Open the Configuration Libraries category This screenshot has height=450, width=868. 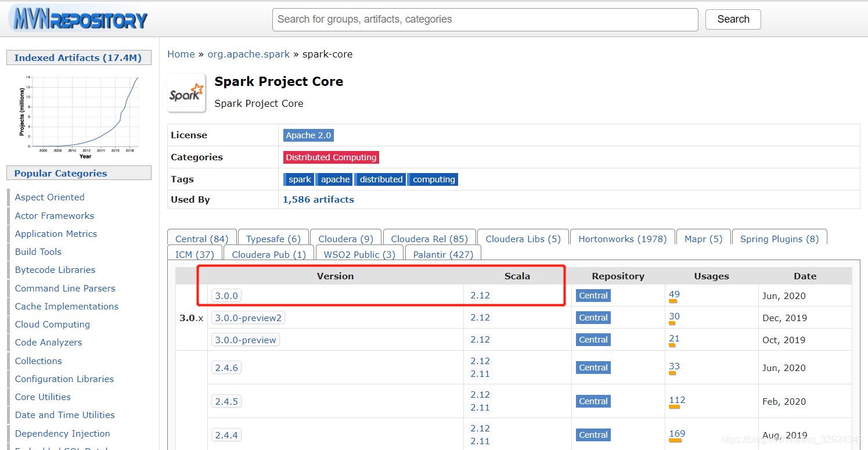(x=64, y=379)
